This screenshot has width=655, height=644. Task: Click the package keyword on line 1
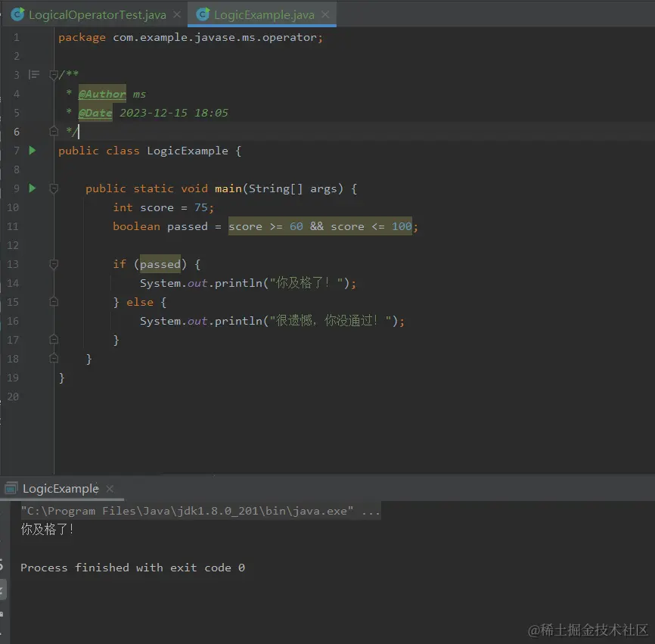[82, 38]
